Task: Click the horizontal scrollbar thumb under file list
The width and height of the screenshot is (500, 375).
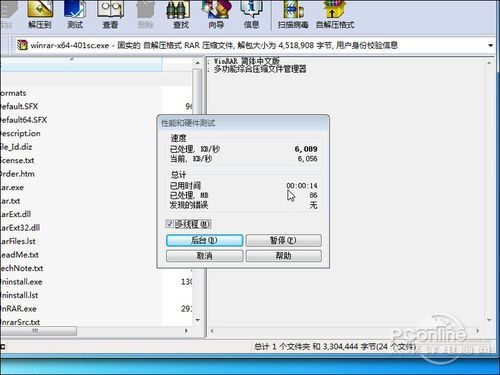Action: 38,331
